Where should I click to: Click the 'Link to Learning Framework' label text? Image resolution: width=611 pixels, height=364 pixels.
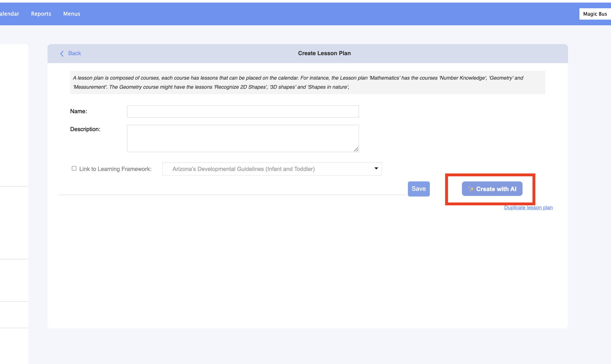point(115,169)
